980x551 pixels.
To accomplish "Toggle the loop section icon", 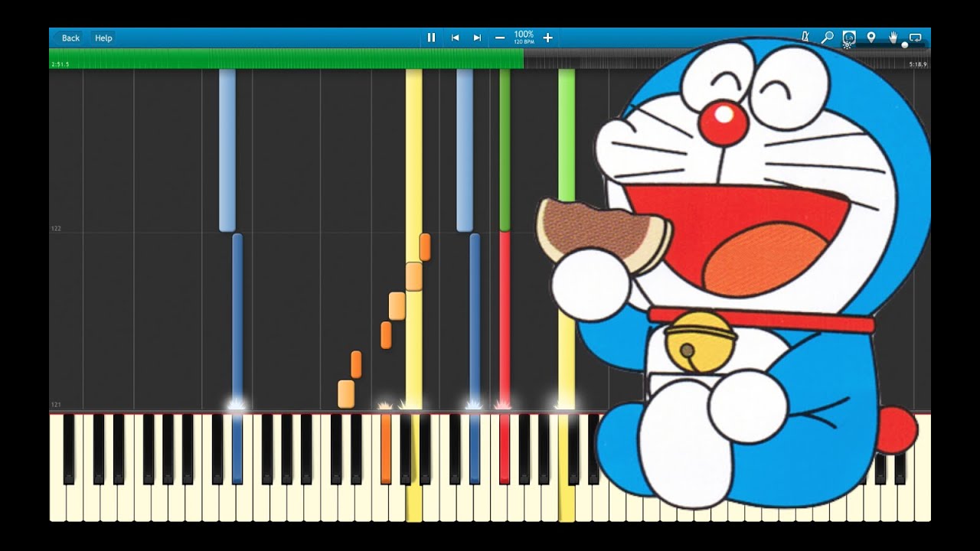I will (x=915, y=37).
